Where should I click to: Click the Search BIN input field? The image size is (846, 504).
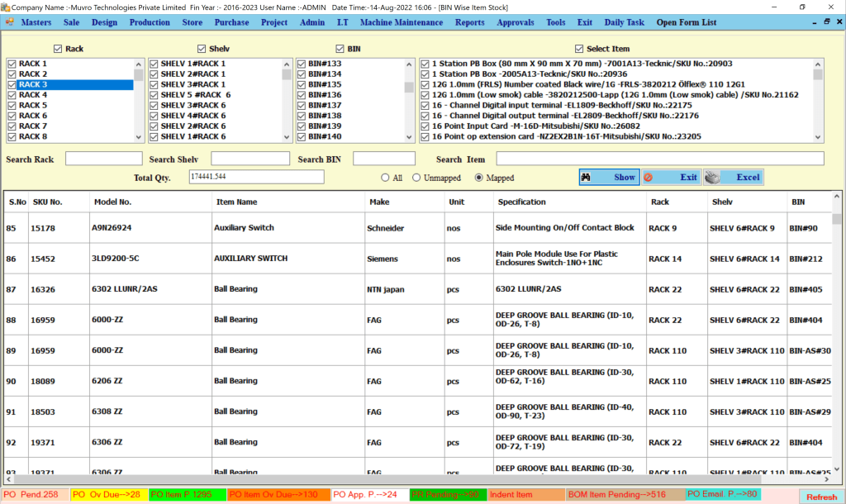[383, 159]
